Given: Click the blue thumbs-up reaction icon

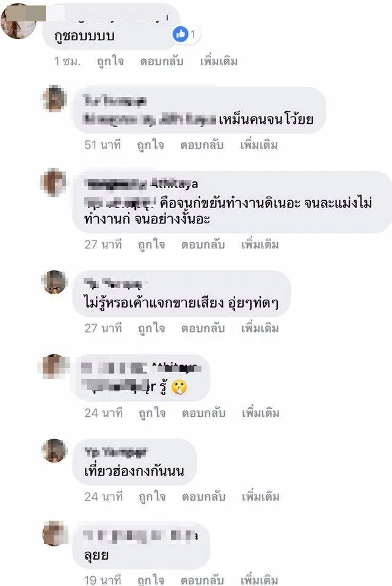Looking at the screenshot, I should [x=181, y=34].
